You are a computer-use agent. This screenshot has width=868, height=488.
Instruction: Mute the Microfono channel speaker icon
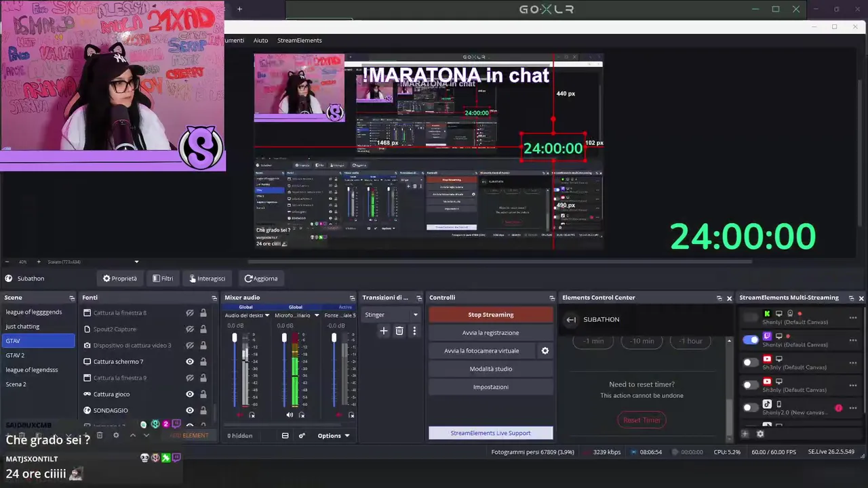click(290, 415)
